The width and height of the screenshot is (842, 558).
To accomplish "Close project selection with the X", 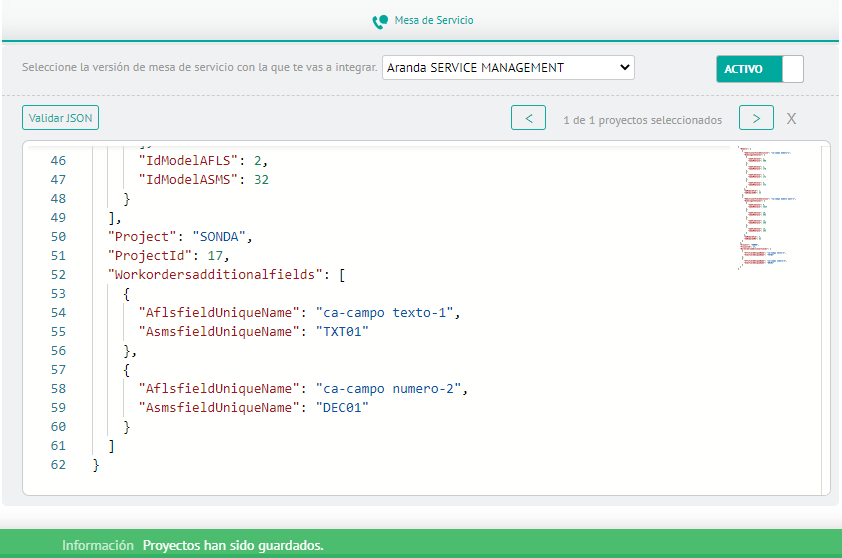I will (x=791, y=119).
